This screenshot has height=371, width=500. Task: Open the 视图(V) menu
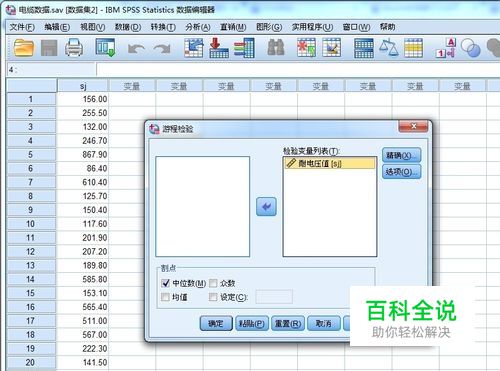click(92, 27)
